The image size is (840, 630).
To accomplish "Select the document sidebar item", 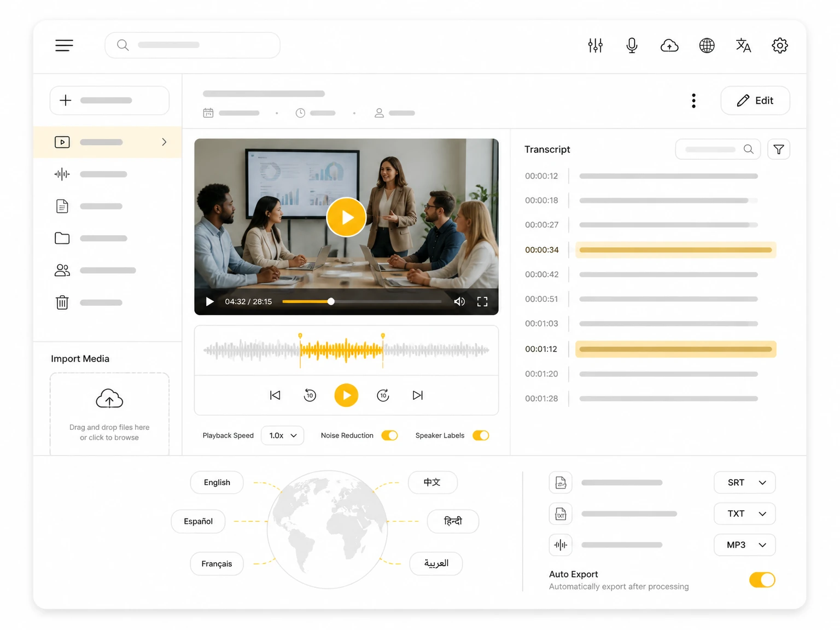I will pos(107,206).
